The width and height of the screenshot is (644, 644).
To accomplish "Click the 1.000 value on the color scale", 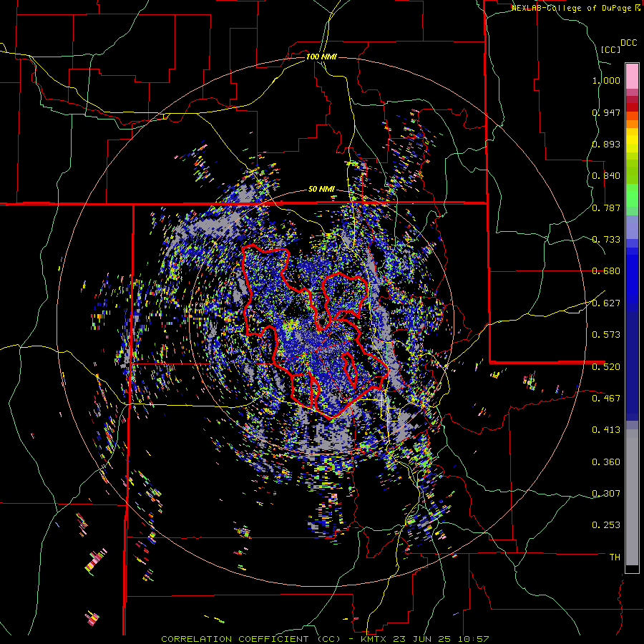I will [x=606, y=80].
